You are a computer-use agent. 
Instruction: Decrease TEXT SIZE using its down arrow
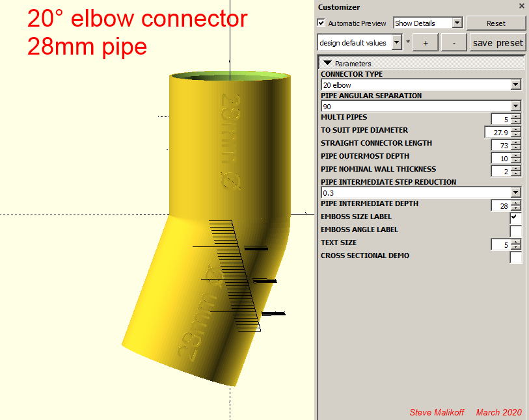(517, 247)
